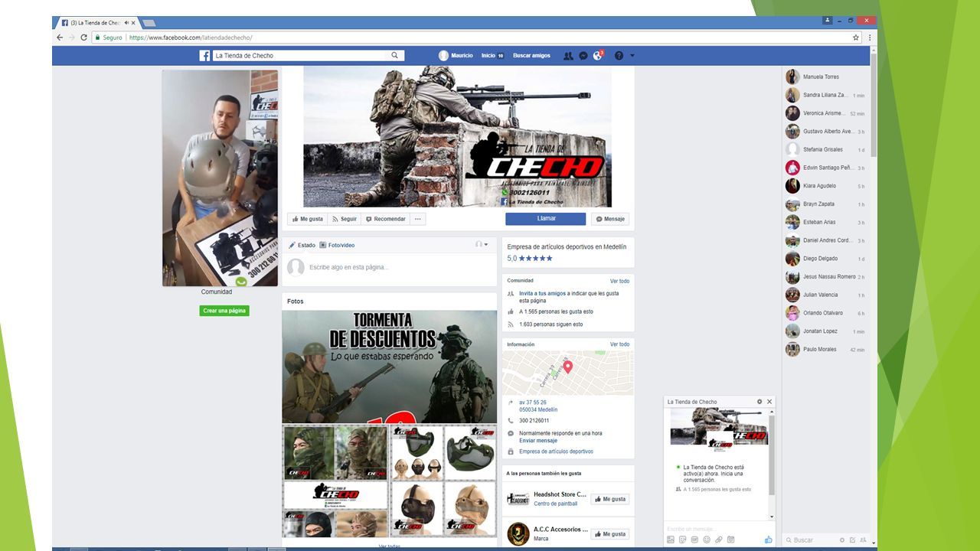The width and height of the screenshot is (980, 551).
Task: Open chat with Sandra Liliana contact
Action: pos(825,95)
